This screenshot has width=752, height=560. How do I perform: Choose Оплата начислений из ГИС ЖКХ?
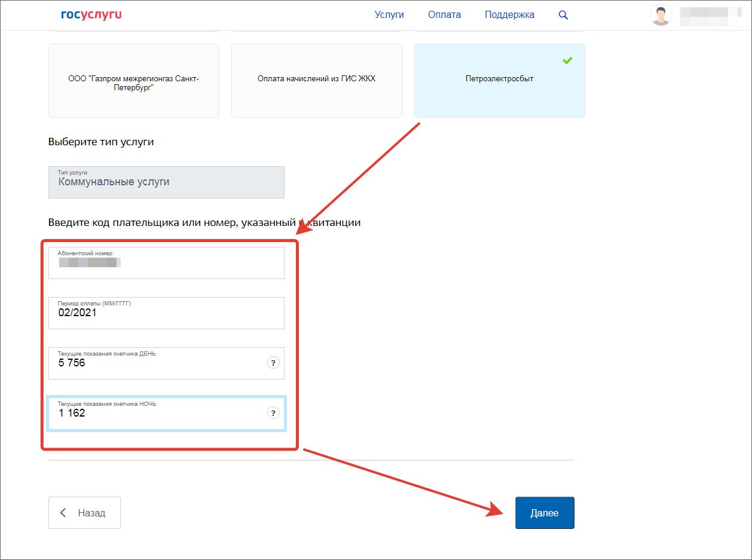coord(316,81)
